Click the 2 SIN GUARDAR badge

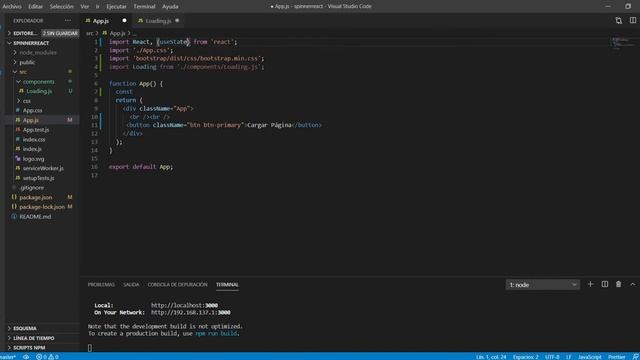[x=60, y=33]
